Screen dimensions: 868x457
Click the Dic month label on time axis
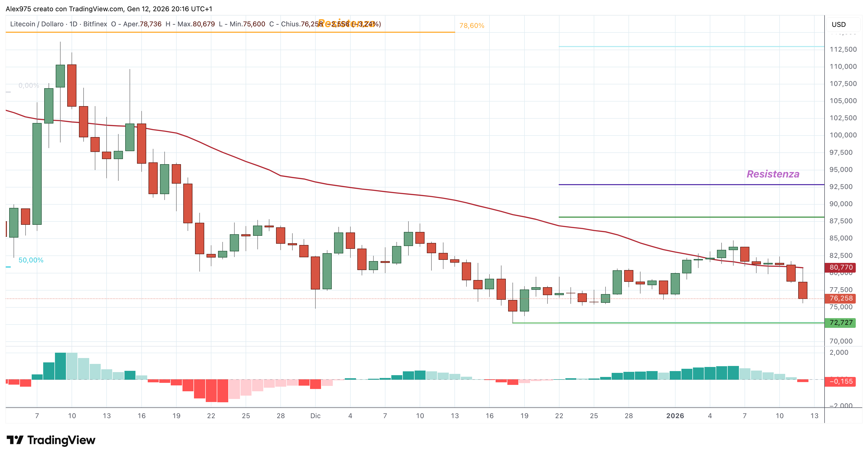pyautogui.click(x=315, y=416)
